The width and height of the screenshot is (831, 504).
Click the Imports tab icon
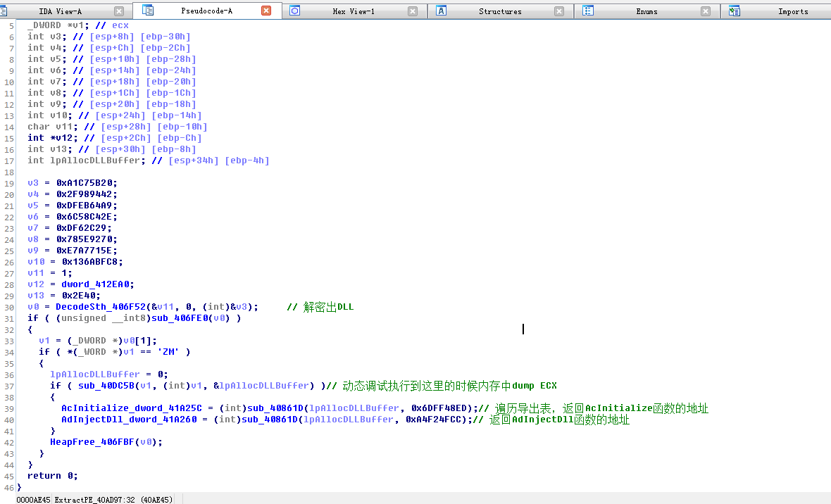[734, 11]
